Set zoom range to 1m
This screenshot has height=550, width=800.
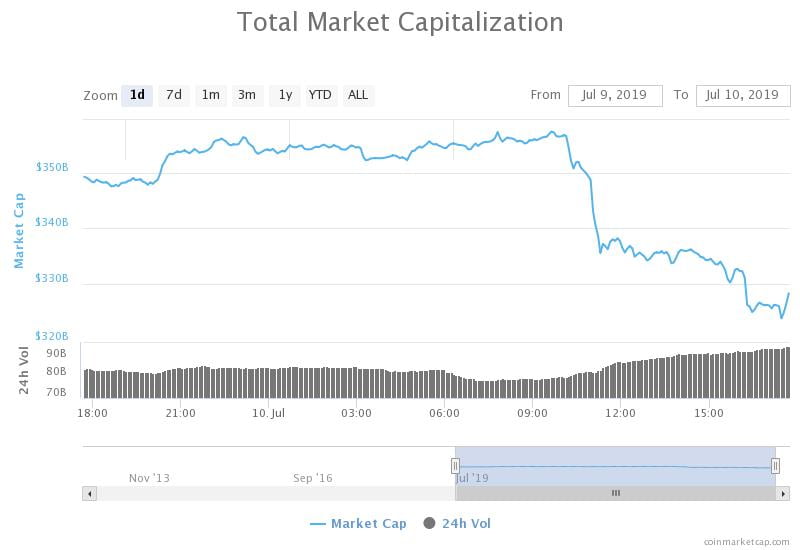pyautogui.click(x=211, y=95)
